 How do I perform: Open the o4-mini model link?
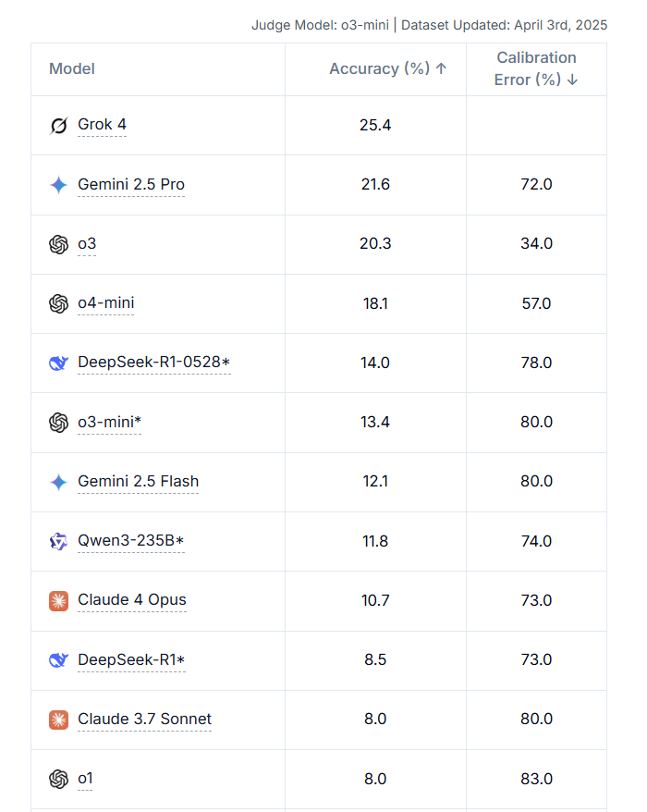(105, 303)
